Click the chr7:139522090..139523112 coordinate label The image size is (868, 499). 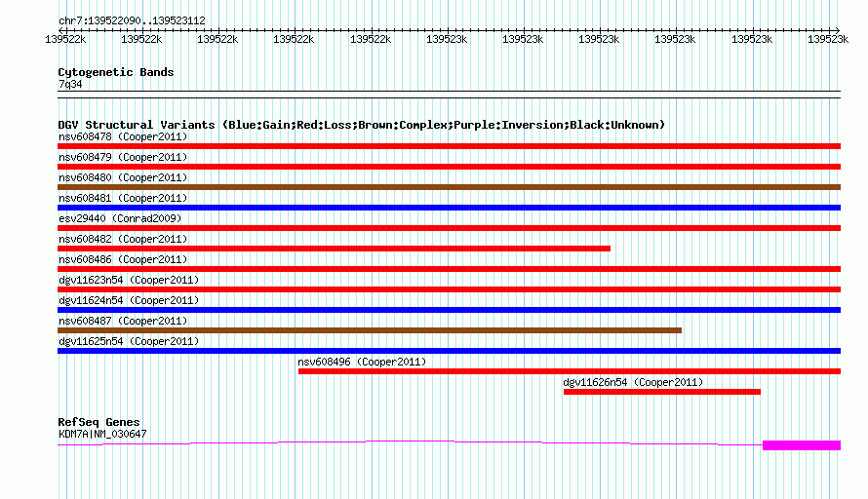[x=132, y=20]
